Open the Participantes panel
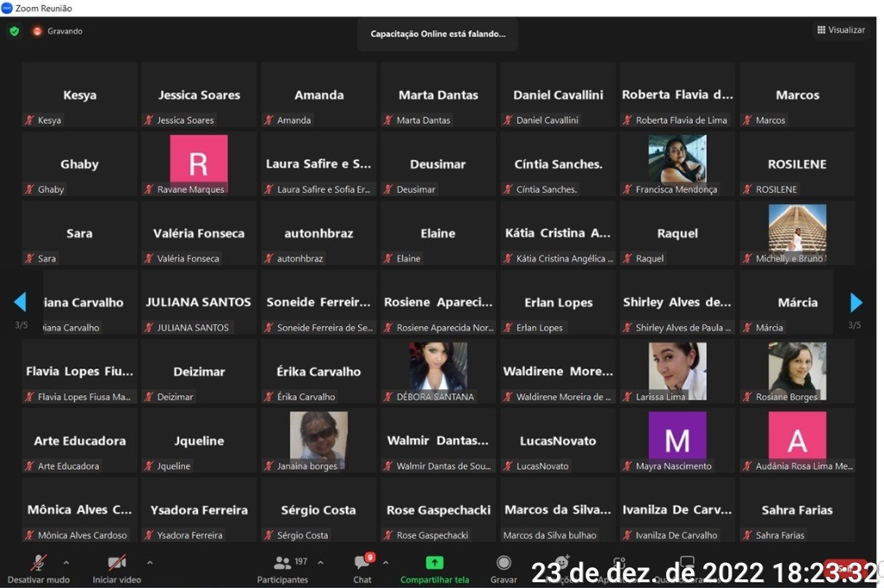 pos(282,563)
